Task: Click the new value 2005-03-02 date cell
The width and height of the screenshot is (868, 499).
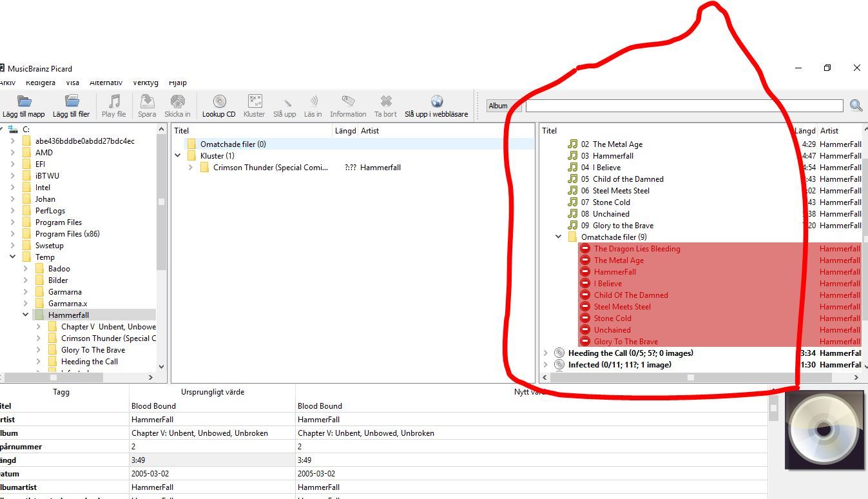Action: click(532, 474)
